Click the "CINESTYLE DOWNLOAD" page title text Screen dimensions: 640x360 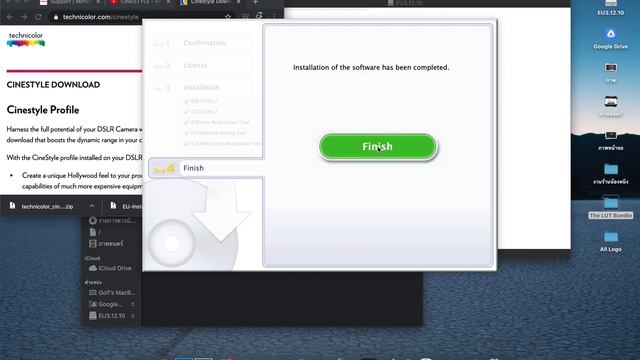tap(53, 84)
